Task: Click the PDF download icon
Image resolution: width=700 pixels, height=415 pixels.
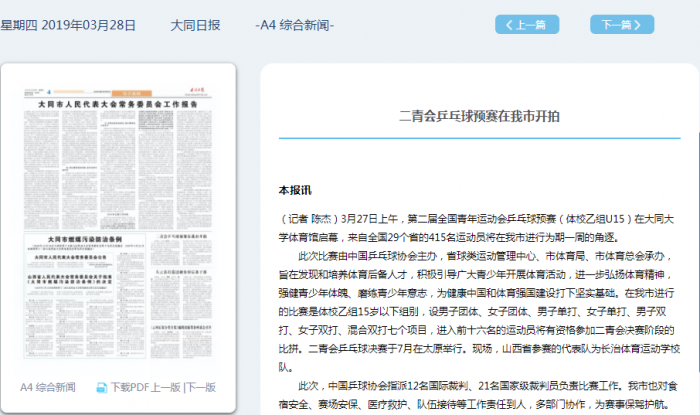Action: tap(102, 388)
